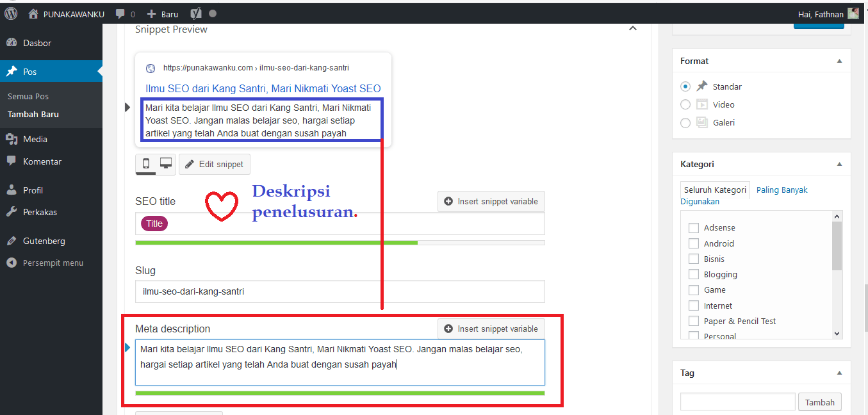Click inside the Slug input field
Image resolution: width=868 pixels, height=415 pixels.
tap(340, 291)
